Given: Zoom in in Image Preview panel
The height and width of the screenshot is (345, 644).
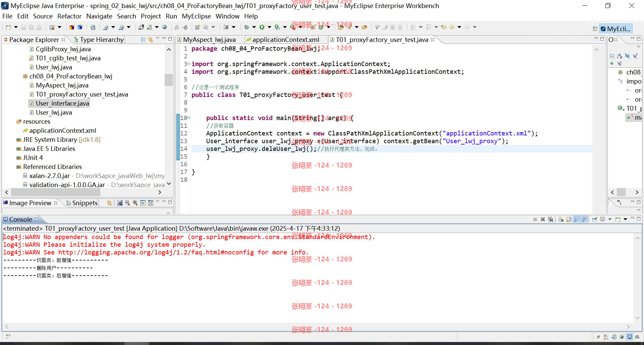Looking at the screenshot, I should pyautogui.click(x=135, y=203).
